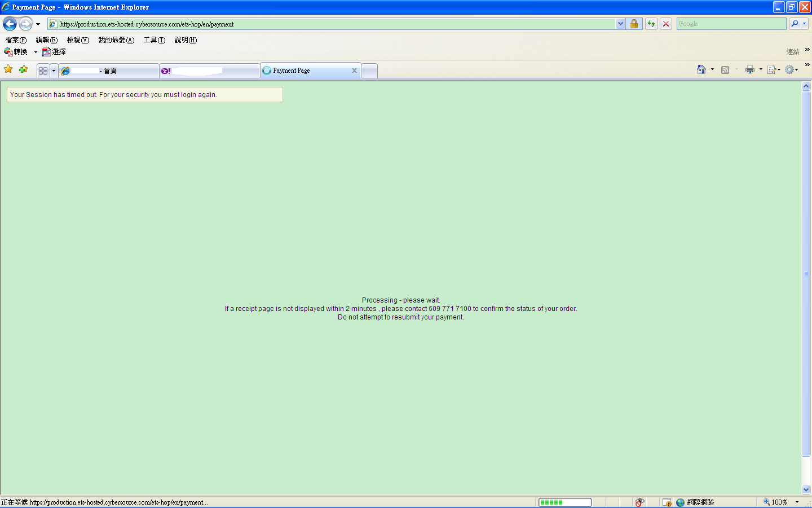Click the scrollbar down arrow
The width and height of the screenshot is (812, 508).
tap(806, 490)
